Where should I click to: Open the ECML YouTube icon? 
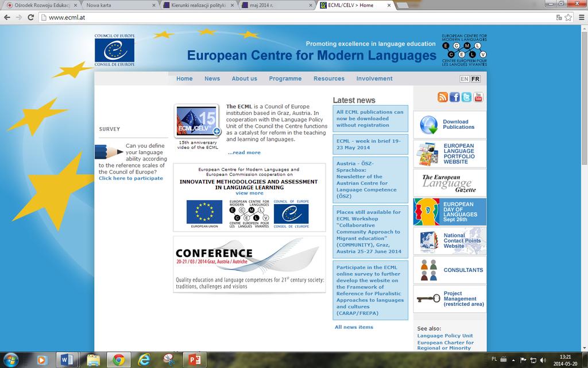coord(478,97)
